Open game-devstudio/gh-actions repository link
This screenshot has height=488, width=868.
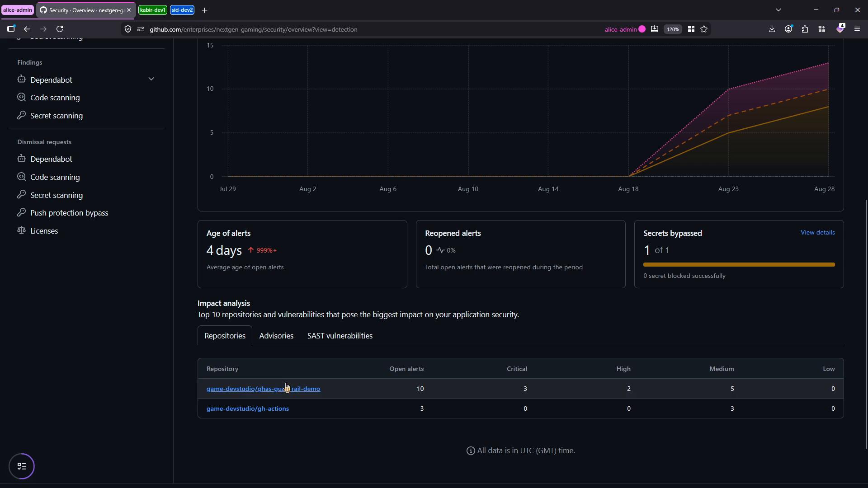pyautogui.click(x=248, y=408)
